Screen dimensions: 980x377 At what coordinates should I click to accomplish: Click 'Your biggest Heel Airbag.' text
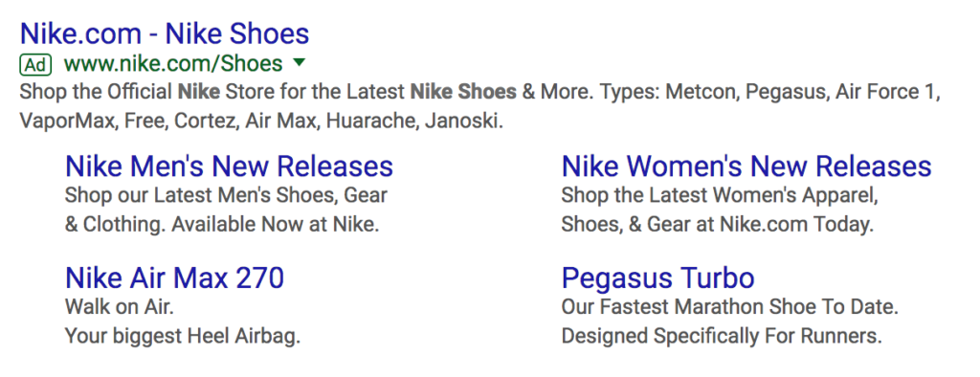[183, 337]
